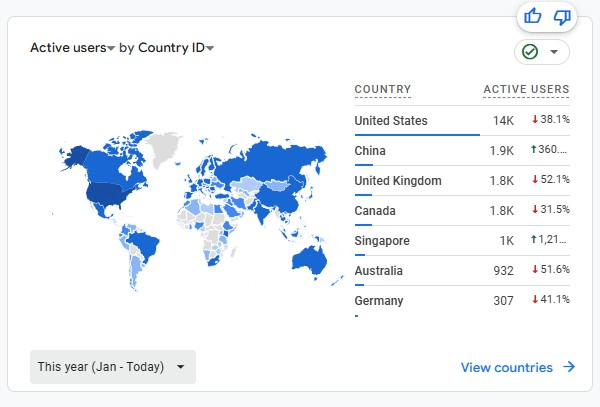Open the Country ID dimension dropdown

(176, 47)
